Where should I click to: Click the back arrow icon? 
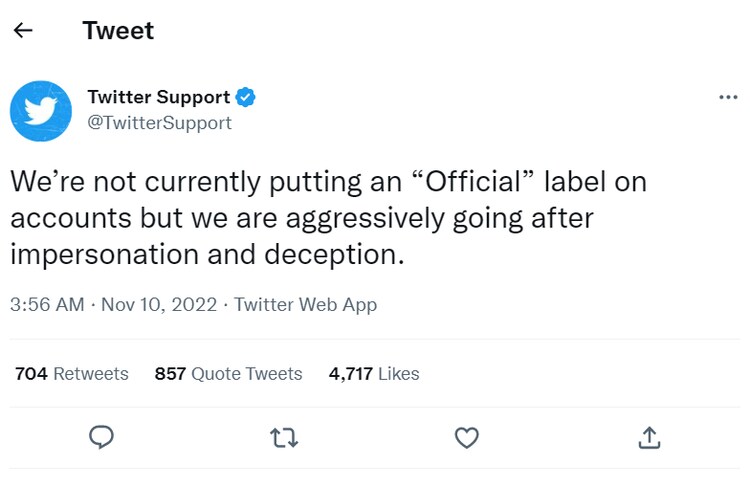point(23,31)
